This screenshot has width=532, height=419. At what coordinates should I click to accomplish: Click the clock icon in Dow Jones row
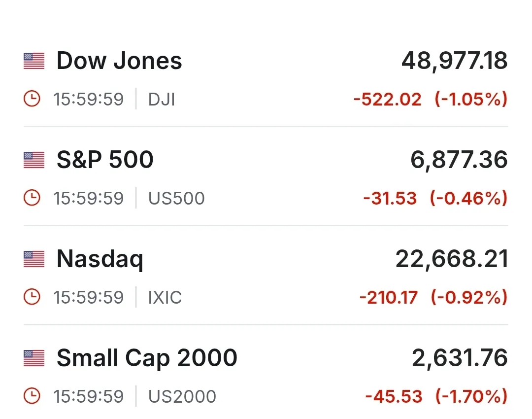coord(32,100)
